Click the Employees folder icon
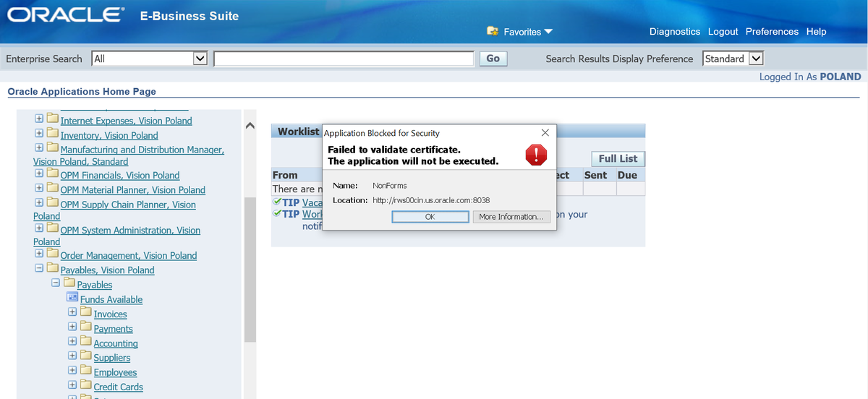Screen dimensions: 868x399 click(85, 371)
